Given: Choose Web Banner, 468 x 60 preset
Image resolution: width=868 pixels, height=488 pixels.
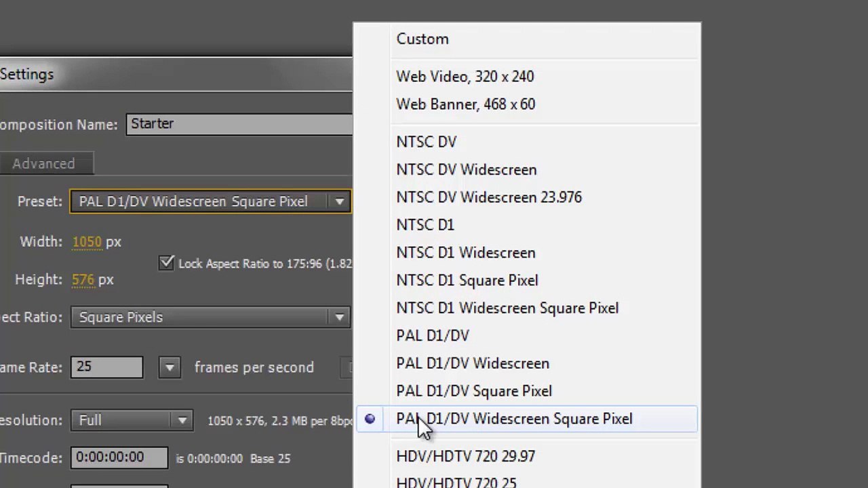Looking at the screenshot, I should (466, 104).
